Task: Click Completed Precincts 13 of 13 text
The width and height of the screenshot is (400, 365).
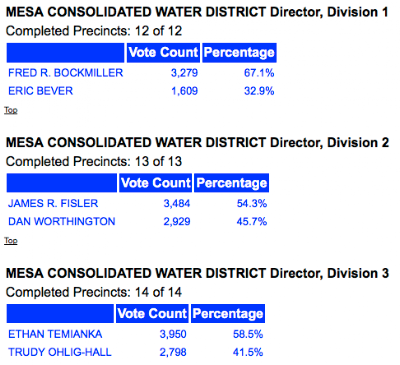Action: point(94,162)
